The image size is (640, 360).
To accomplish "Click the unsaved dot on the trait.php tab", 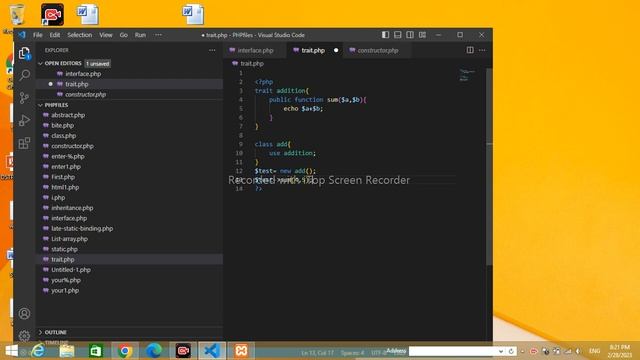I will click(336, 50).
